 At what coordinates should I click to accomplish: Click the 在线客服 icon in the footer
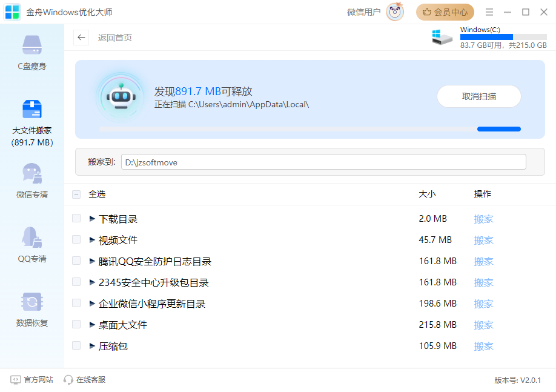click(67, 380)
